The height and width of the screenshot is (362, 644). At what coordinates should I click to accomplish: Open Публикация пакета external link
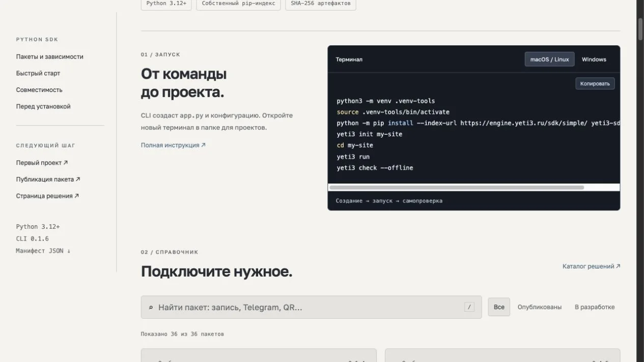(48, 179)
